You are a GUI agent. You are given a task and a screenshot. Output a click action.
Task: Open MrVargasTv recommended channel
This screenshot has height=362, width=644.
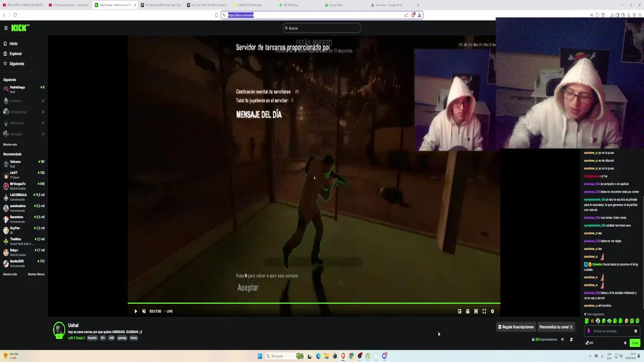click(24, 186)
